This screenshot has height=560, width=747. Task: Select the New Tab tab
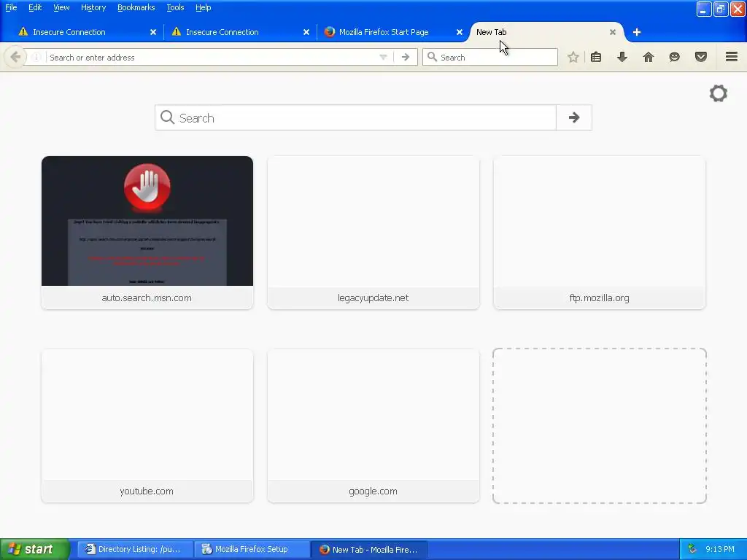(x=546, y=32)
